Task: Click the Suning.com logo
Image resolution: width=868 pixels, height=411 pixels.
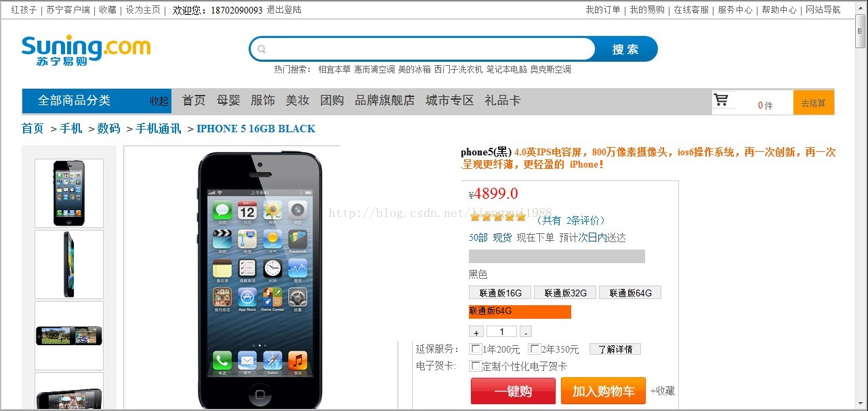Action: (86, 51)
